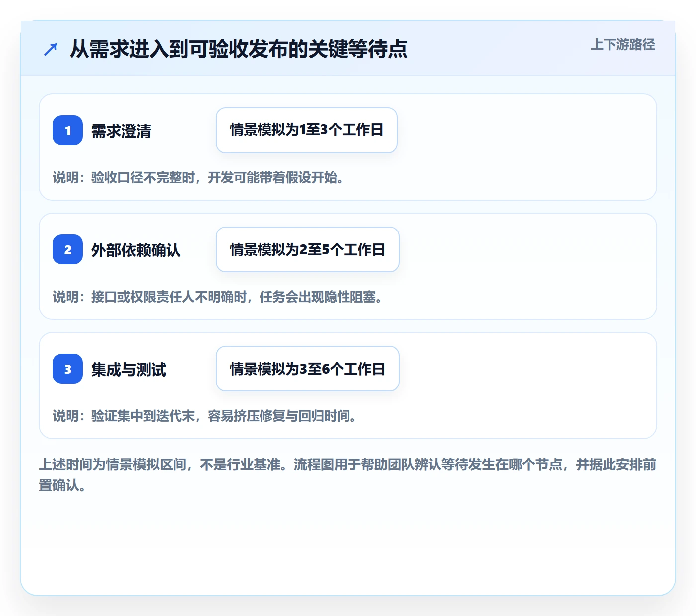
Task: Click the 情景模拟为2至5个工作日 pill
Action: click(x=308, y=249)
